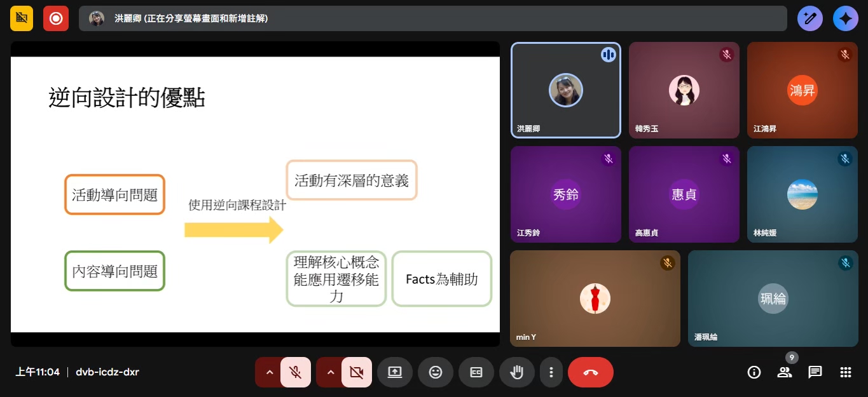Screen dimensions: 868x397
Task: Send a reaction with the emoji button
Action: 436,372
